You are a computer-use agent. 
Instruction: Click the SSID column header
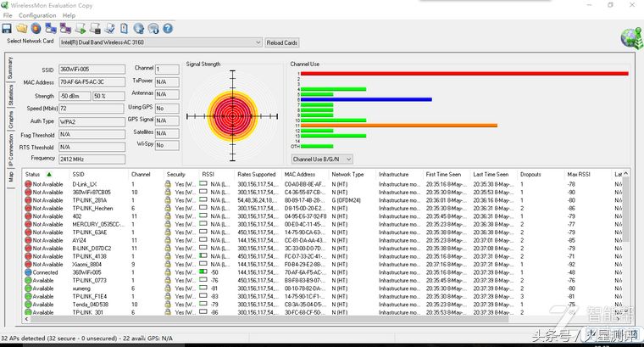[80, 174]
